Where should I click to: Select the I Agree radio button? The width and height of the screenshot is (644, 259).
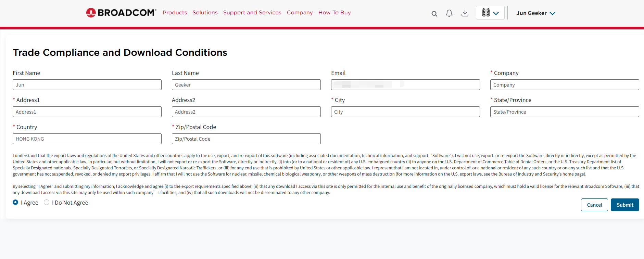pos(15,202)
